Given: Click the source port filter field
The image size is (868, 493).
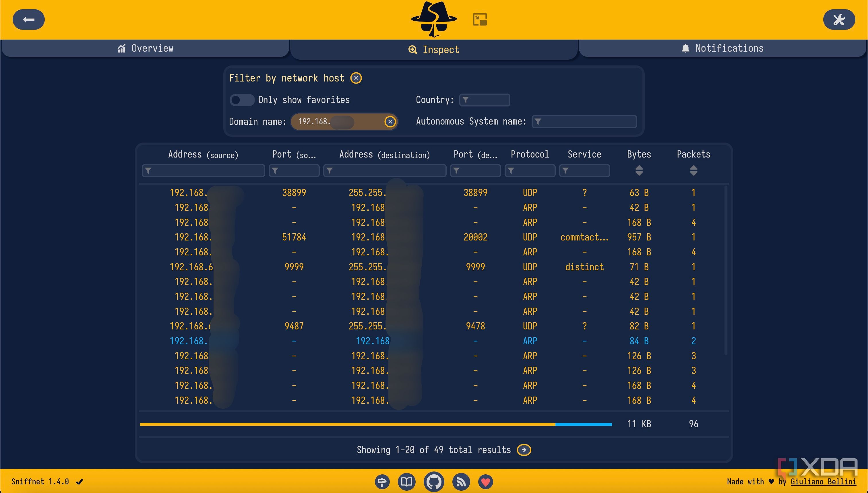Looking at the screenshot, I should (294, 170).
